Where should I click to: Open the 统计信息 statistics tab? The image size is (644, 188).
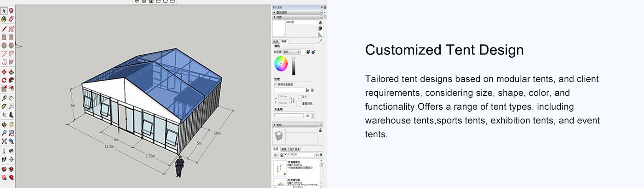pyautogui.click(x=294, y=149)
